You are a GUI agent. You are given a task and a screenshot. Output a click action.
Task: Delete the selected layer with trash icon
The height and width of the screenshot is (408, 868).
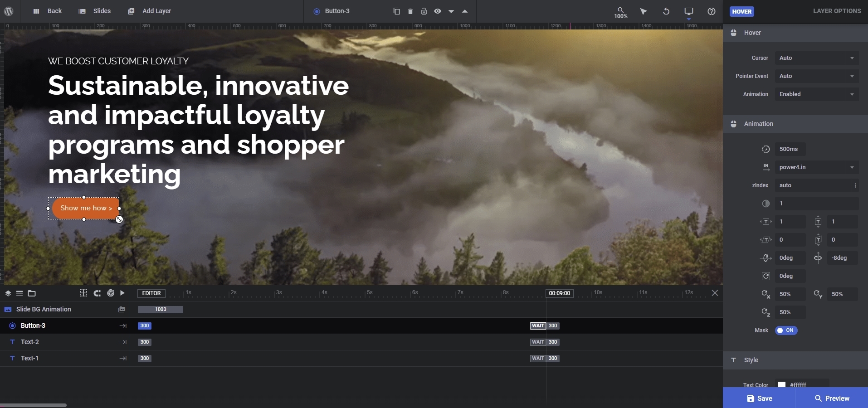pyautogui.click(x=410, y=11)
